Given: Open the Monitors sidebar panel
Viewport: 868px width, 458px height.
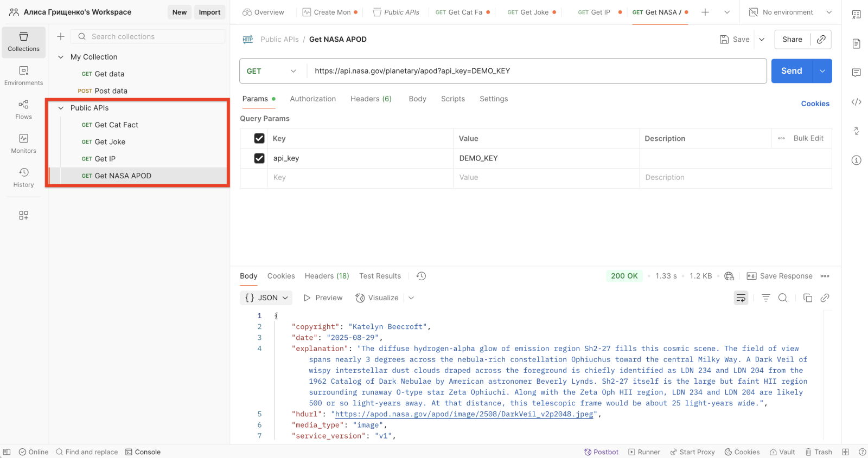Looking at the screenshot, I should coord(24,144).
